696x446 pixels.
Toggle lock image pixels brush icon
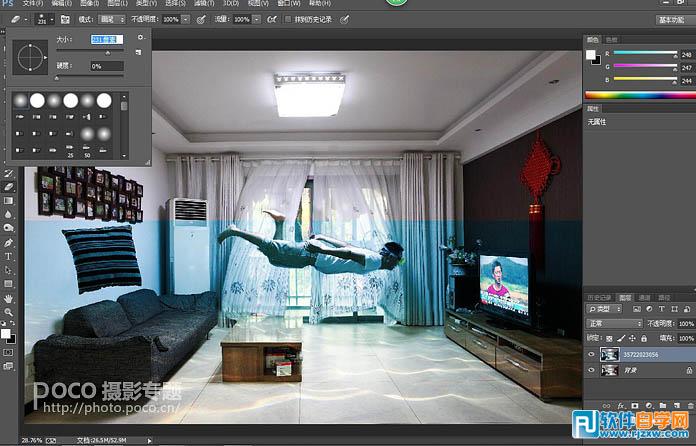point(621,339)
